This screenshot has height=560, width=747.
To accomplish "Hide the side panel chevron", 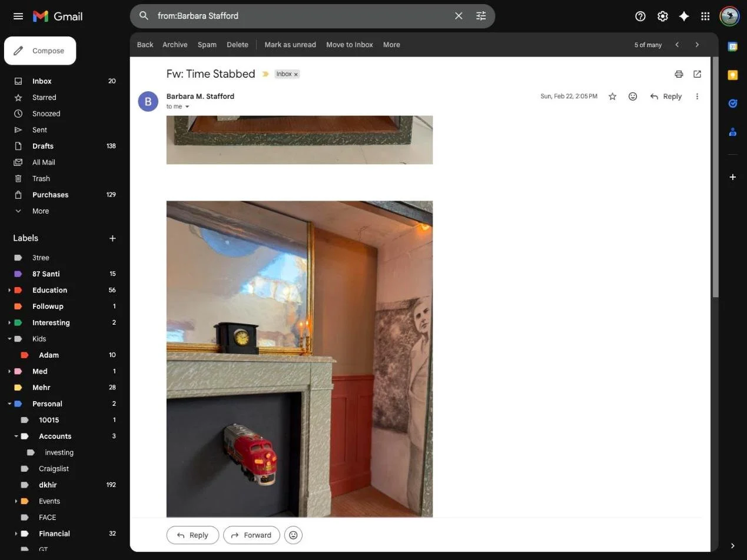I will tap(733, 546).
